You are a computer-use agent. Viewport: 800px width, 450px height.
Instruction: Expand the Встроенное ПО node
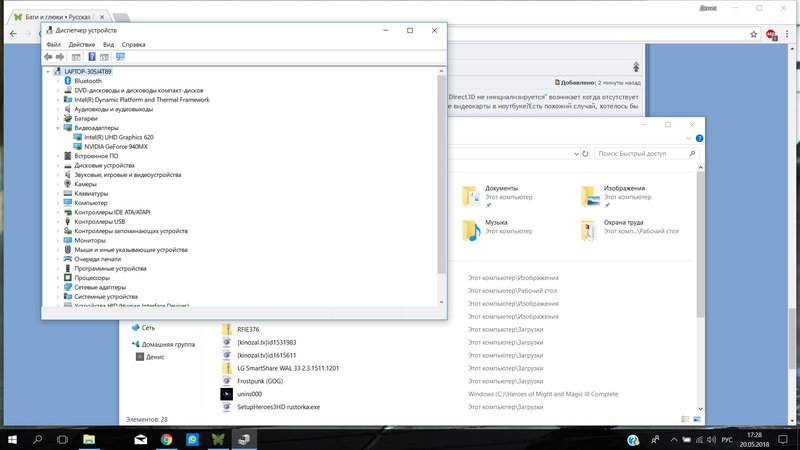[x=58, y=156]
